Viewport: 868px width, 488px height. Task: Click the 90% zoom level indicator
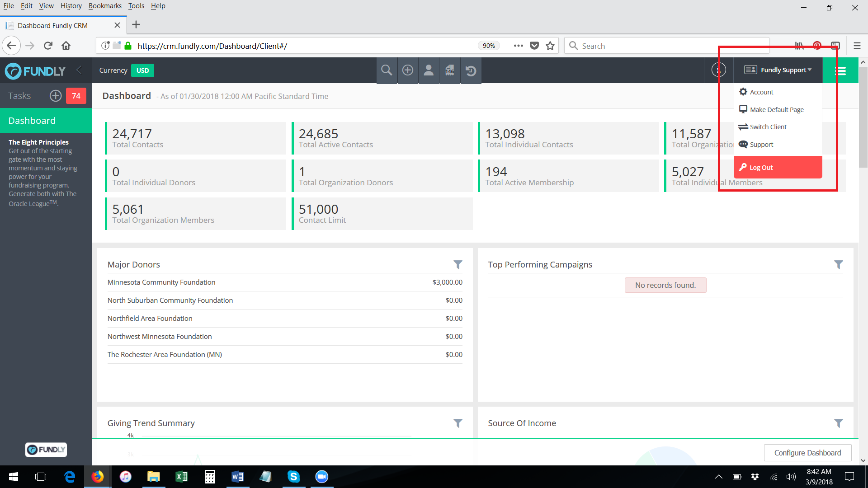[x=489, y=46]
